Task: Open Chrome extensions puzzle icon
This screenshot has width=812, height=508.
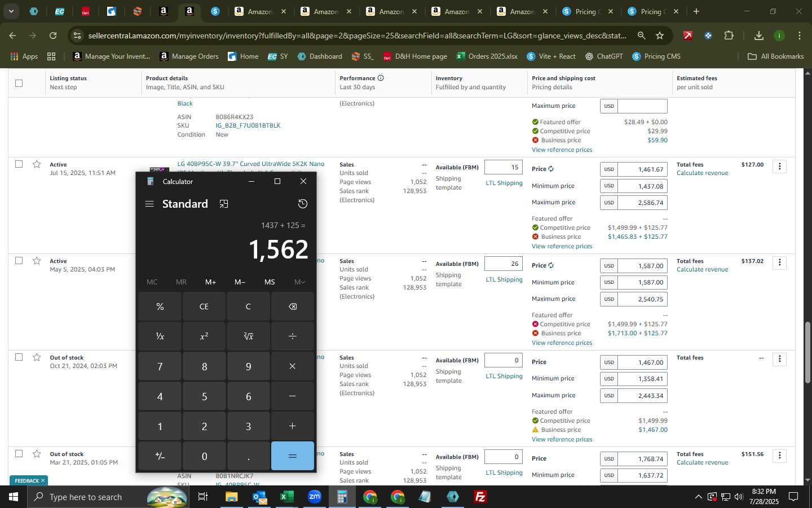Action: coord(729,36)
